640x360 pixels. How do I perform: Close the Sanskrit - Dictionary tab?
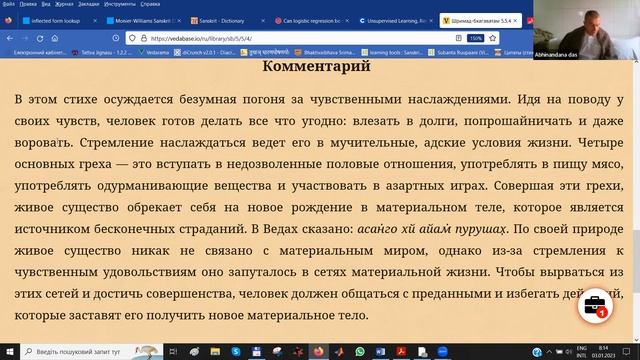click(263, 21)
